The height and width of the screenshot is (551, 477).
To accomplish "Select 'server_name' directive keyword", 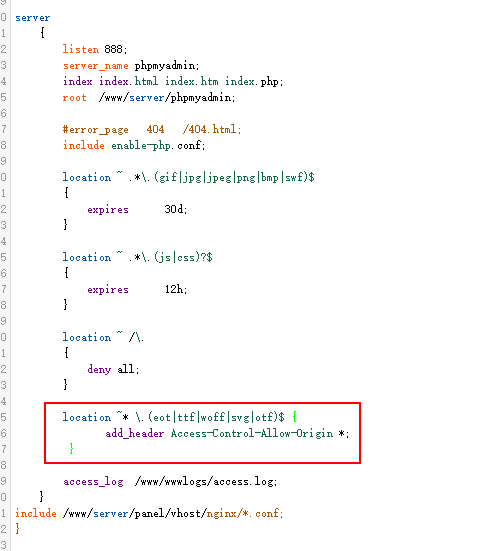I will pos(96,66).
